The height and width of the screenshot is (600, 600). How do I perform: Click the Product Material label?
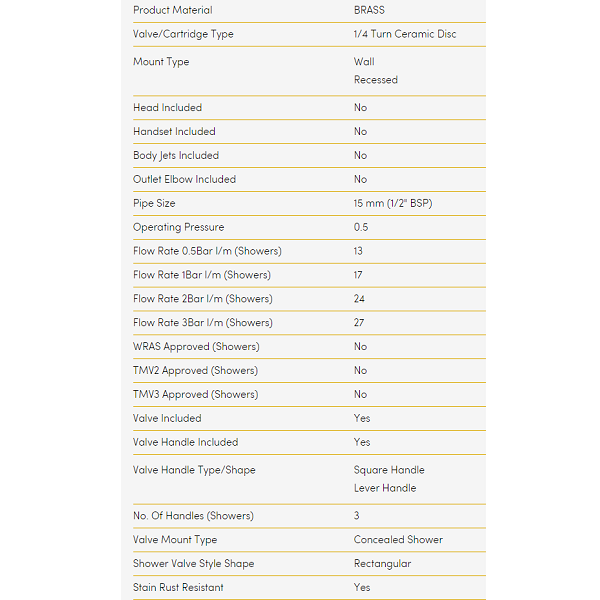(x=172, y=10)
